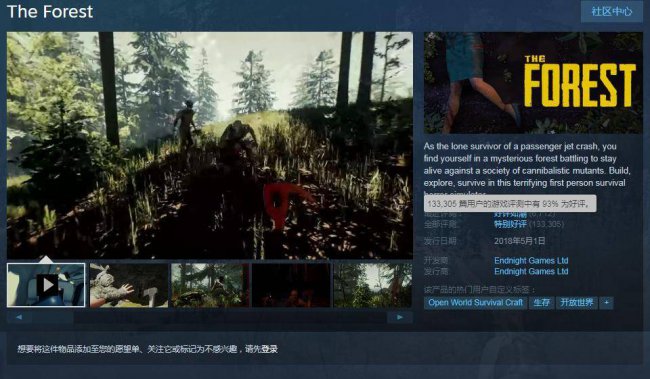Click the 开放世界 tag
This screenshot has height=379, width=650.
pos(577,302)
